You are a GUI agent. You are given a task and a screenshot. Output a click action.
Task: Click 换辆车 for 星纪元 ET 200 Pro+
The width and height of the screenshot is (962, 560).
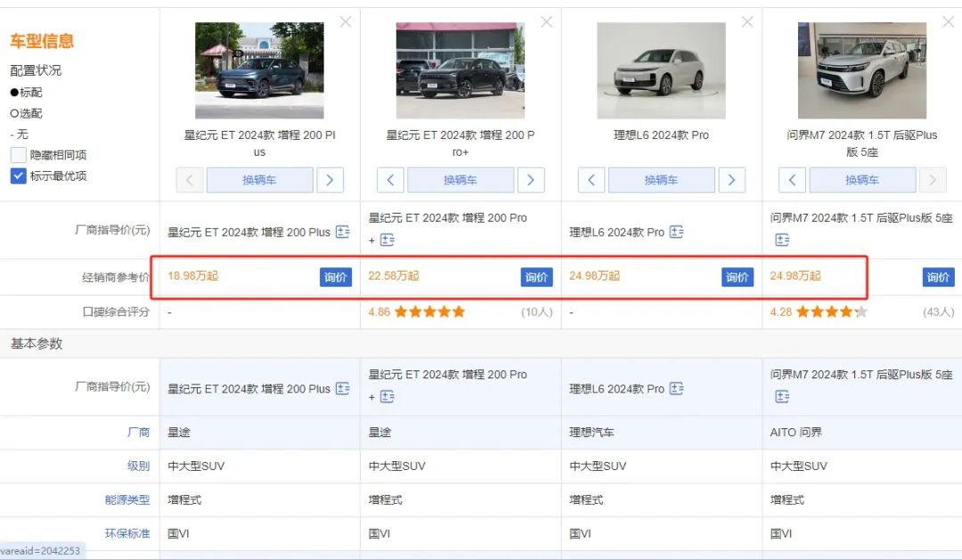(461, 180)
